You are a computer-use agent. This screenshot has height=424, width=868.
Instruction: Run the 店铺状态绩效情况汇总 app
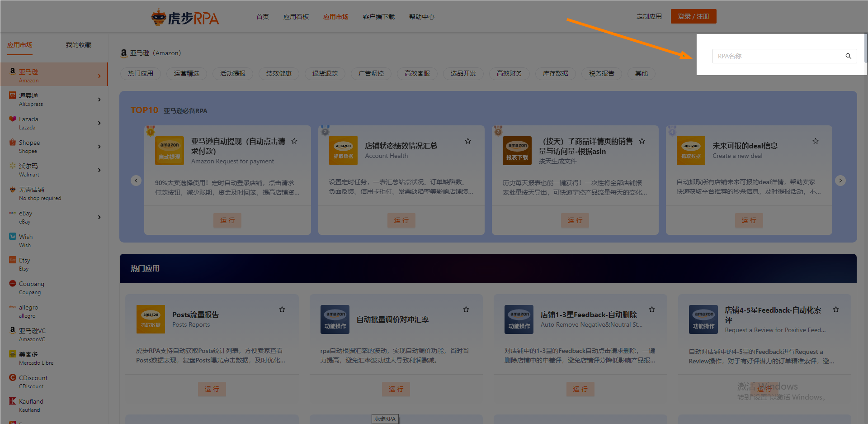(401, 220)
